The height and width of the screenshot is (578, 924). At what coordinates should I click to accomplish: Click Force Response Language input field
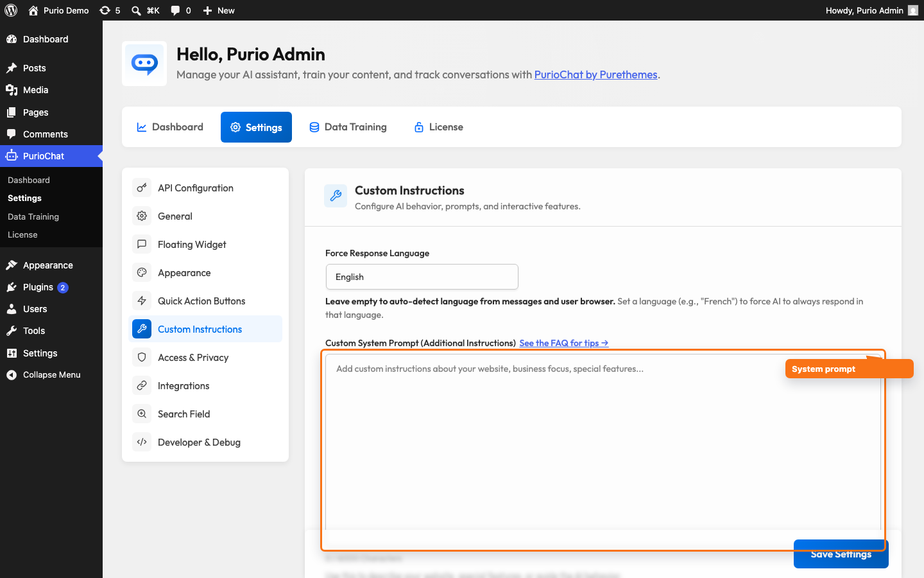coord(422,277)
